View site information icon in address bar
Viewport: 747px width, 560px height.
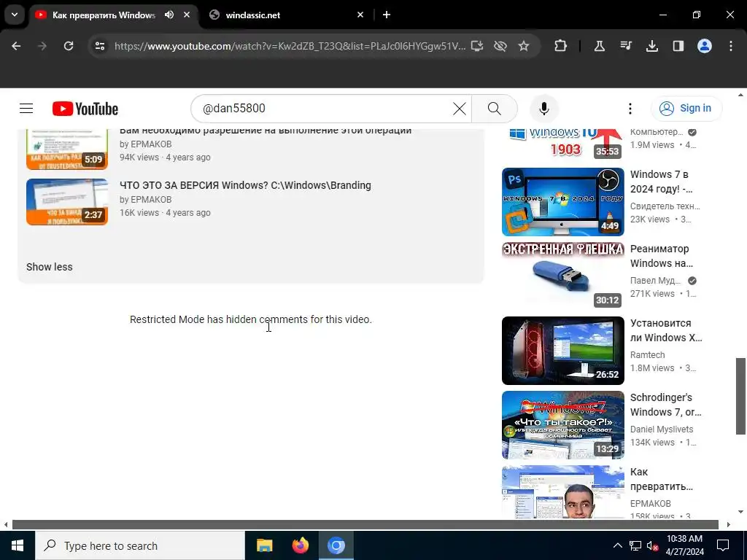99,46
